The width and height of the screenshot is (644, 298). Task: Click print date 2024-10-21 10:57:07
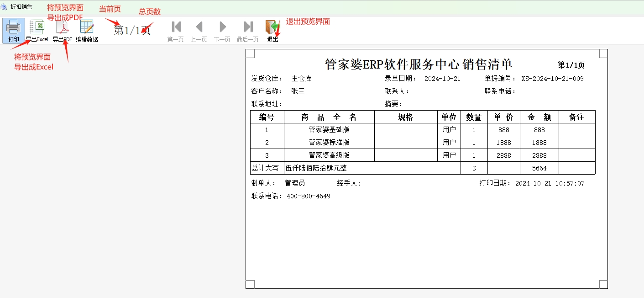click(x=550, y=183)
